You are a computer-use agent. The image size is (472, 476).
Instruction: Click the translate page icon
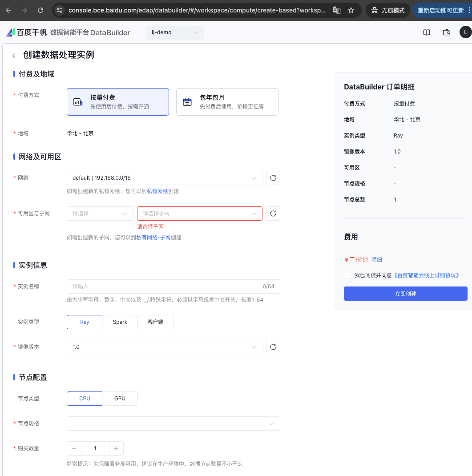point(336,10)
